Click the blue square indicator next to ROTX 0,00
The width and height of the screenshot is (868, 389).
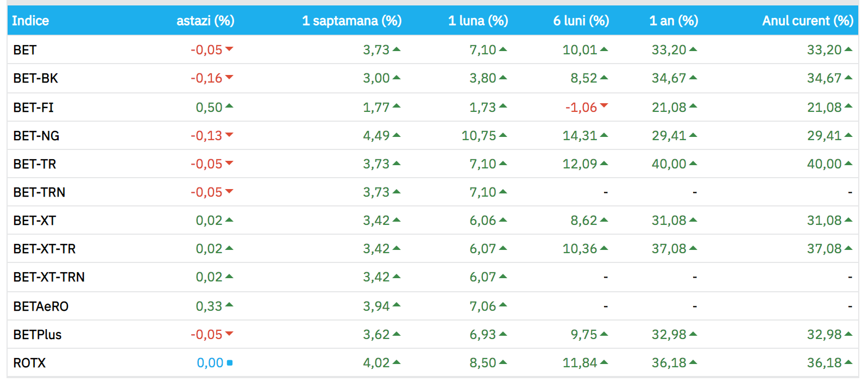click(x=230, y=362)
